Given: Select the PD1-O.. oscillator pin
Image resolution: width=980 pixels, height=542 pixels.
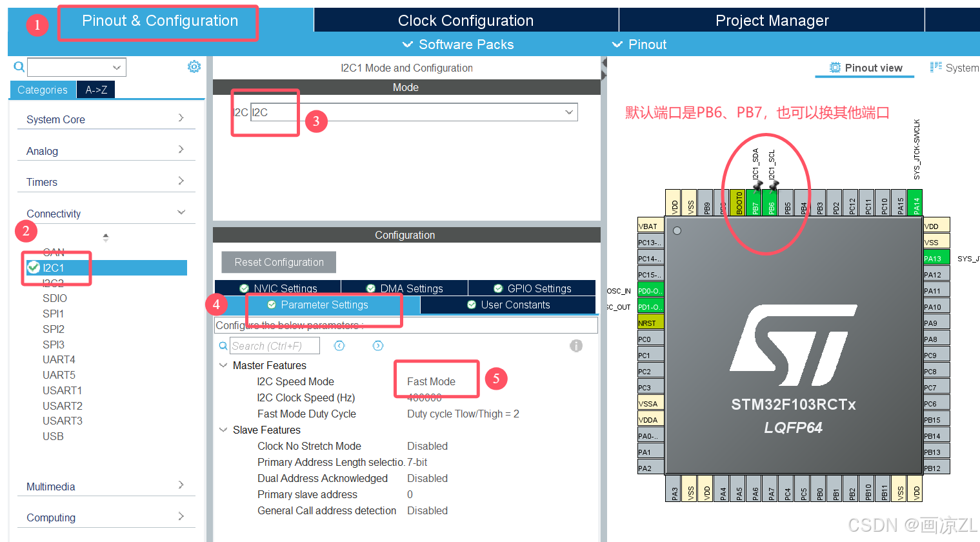Looking at the screenshot, I should click(650, 306).
